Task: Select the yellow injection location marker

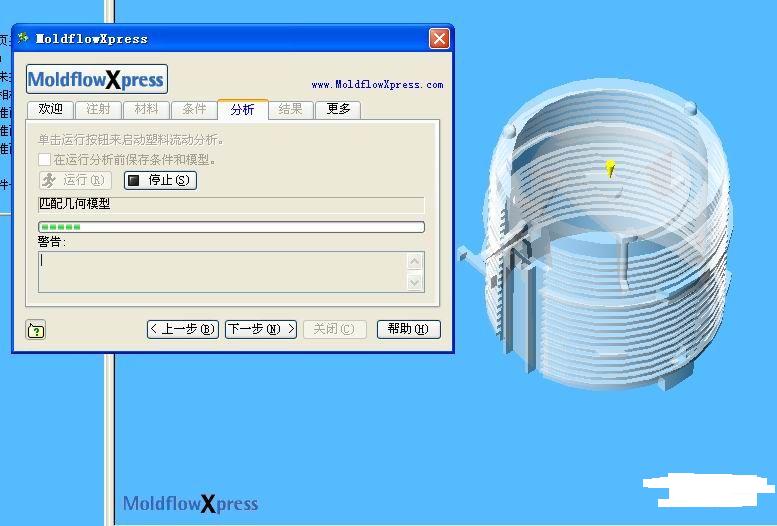Action: point(610,169)
